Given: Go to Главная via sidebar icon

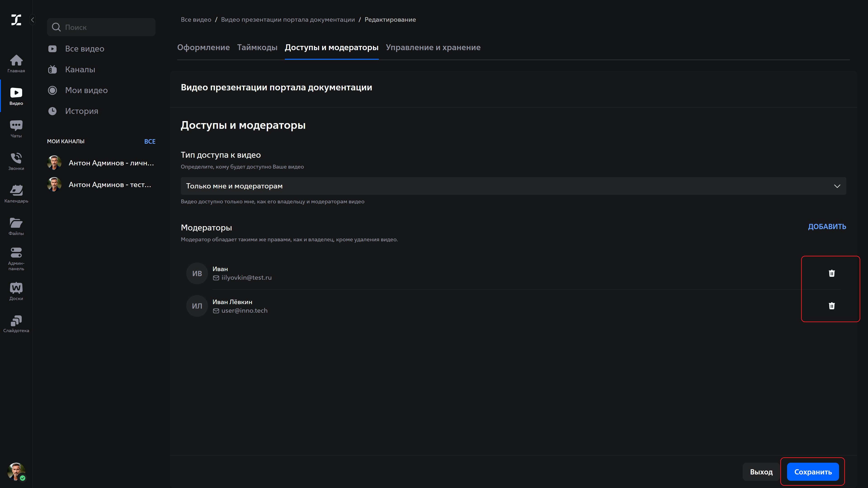Looking at the screenshot, I should (16, 63).
